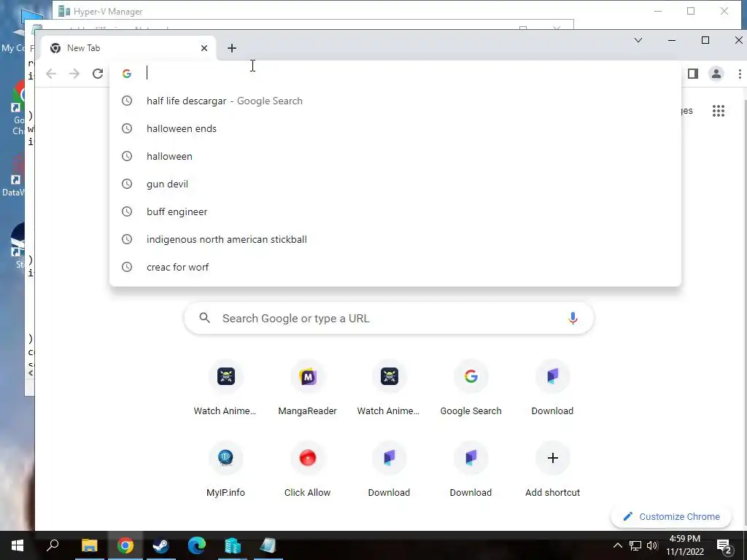Open the Download shortcut in top row
Image resolution: width=747 pixels, height=560 pixels.
coord(553,388)
